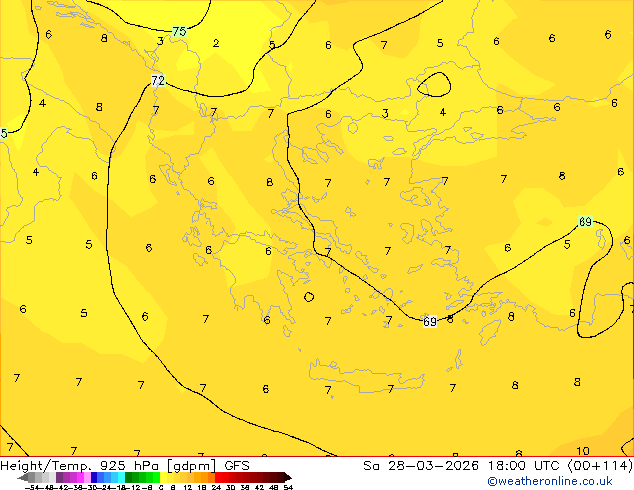Click the yellow segment of the color scale
The image size is (634, 490).
(163, 477)
